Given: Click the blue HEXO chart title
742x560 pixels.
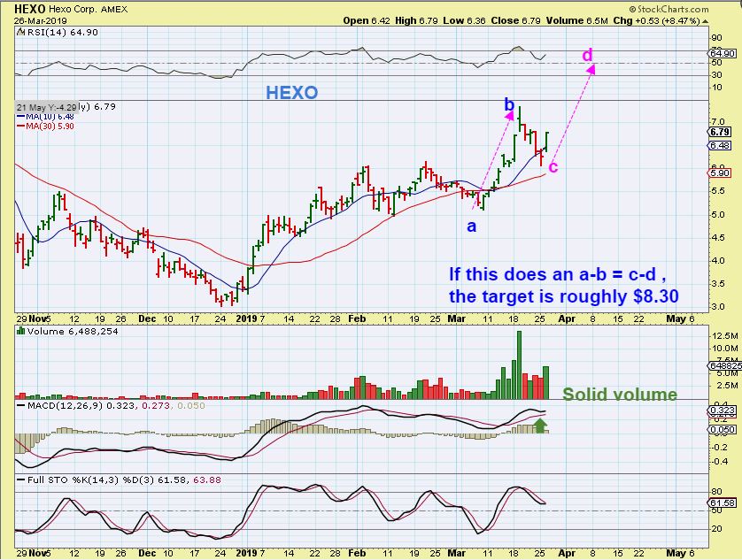Looking at the screenshot, I should click(292, 92).
